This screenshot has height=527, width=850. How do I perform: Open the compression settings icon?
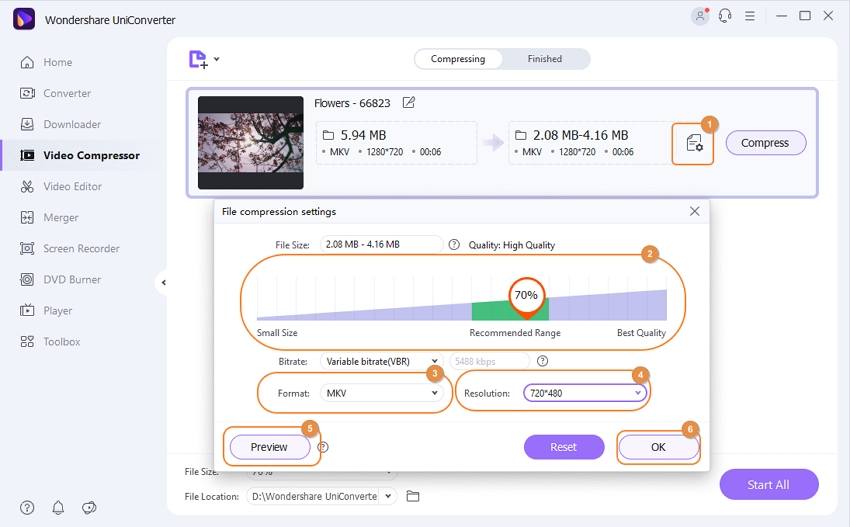[694, 143]
